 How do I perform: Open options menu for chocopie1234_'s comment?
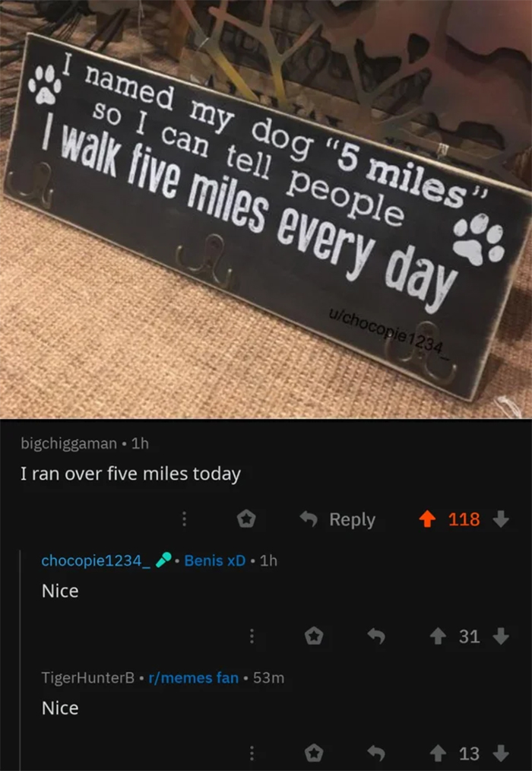point(252,636)
